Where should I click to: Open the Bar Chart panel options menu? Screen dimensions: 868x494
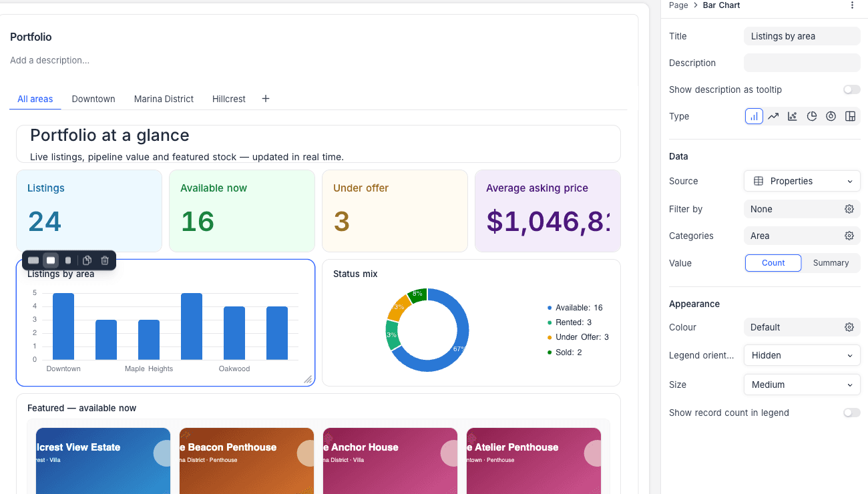(x=852, y=5)
